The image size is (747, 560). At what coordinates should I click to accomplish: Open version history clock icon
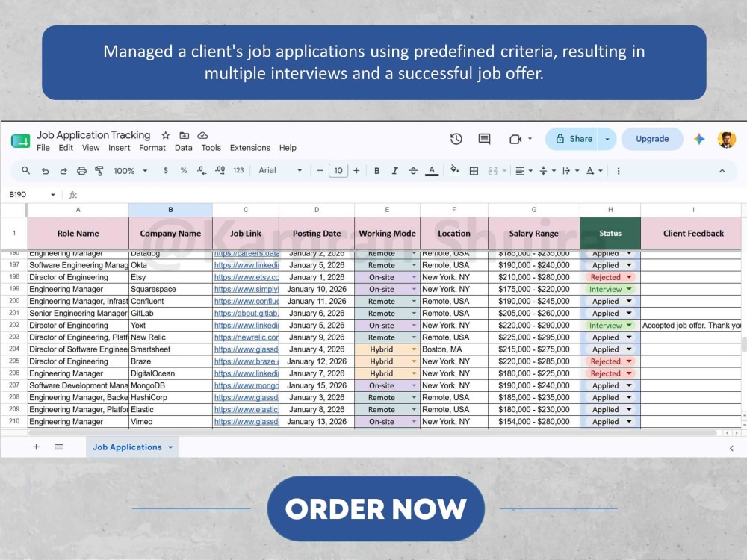tap(456, 139)
